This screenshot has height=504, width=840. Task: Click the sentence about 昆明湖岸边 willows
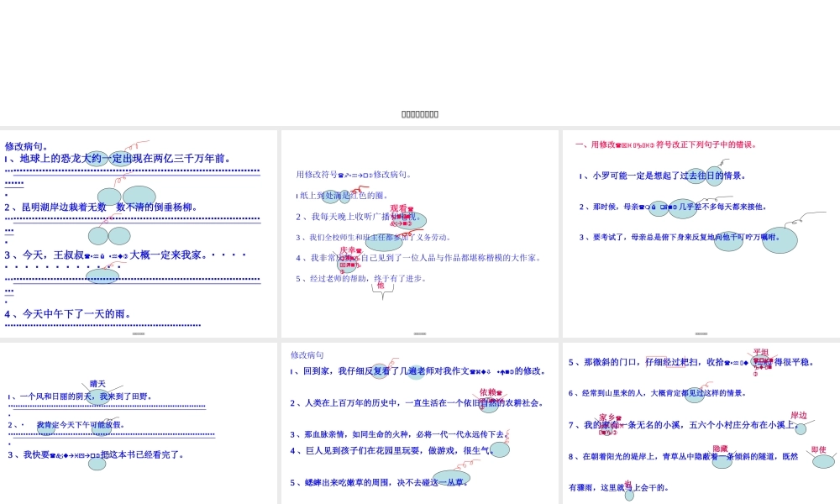coord(101,207)
